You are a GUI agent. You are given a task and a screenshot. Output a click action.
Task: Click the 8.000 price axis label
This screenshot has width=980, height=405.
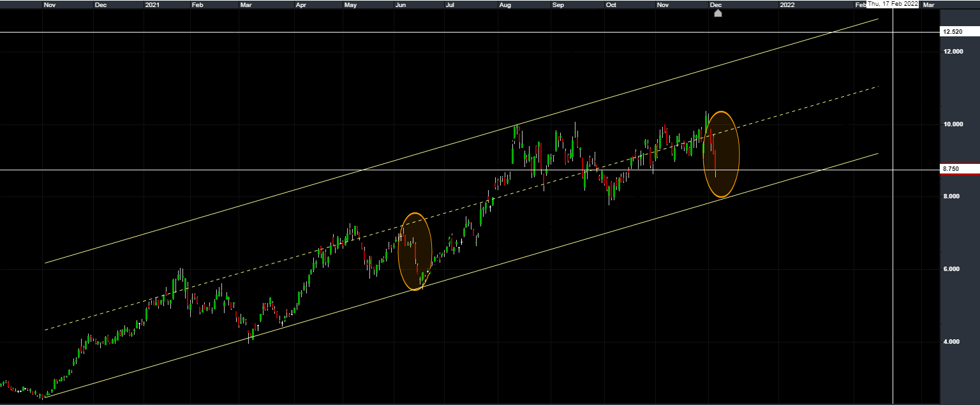953,196
